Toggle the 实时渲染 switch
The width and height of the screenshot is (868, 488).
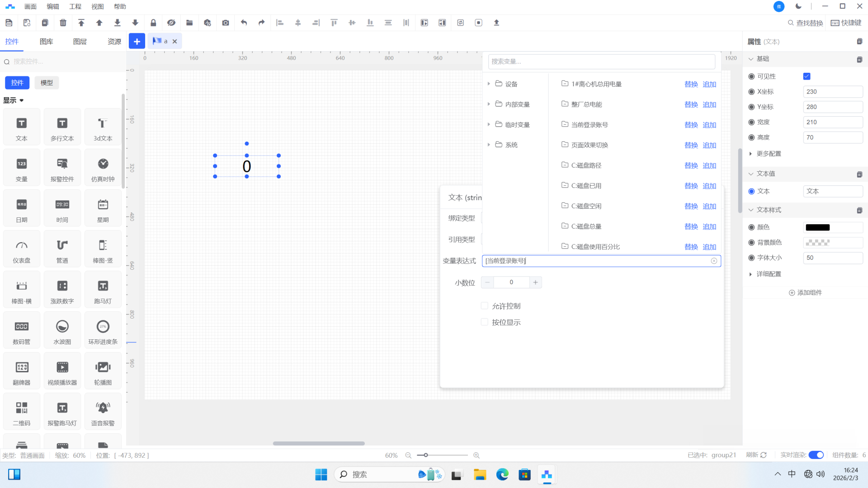point(816,455)
